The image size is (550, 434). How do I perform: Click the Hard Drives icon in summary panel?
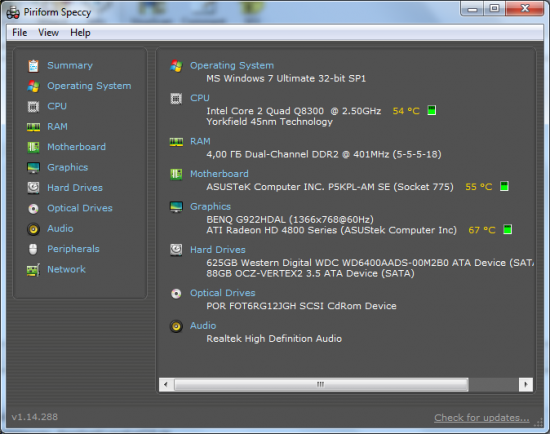coord(176,250)
